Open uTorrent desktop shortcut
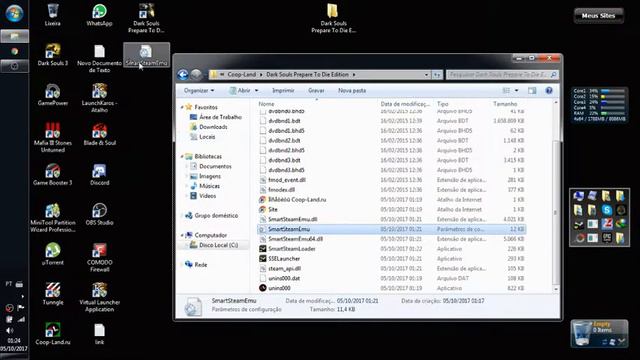The width and height of the screenshot is (640, 360). (53, 254)
